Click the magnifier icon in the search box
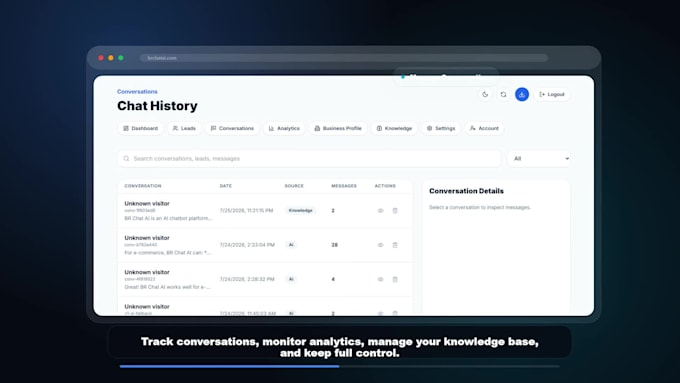 pos(126,159)
